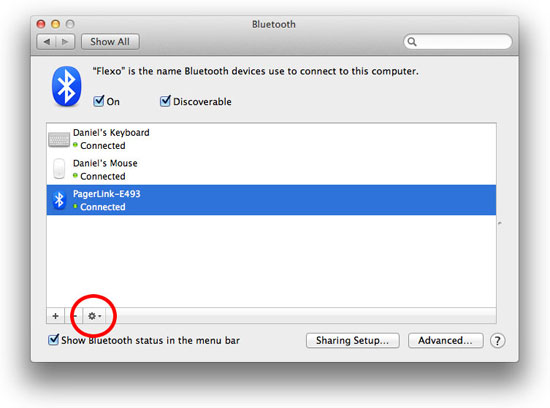Click the search magnifier icon
The height and width of the screenshot is (408, 550).
pyautogui.click(x=412, y=42)
